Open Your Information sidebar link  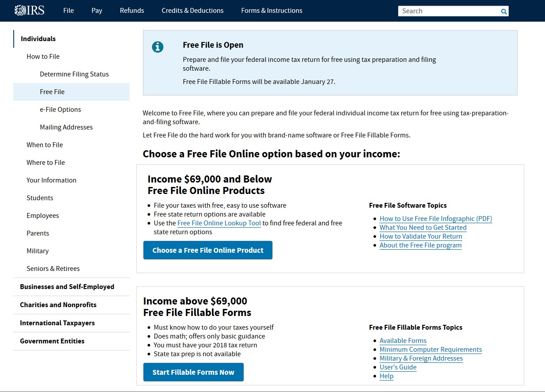point(51,180)
